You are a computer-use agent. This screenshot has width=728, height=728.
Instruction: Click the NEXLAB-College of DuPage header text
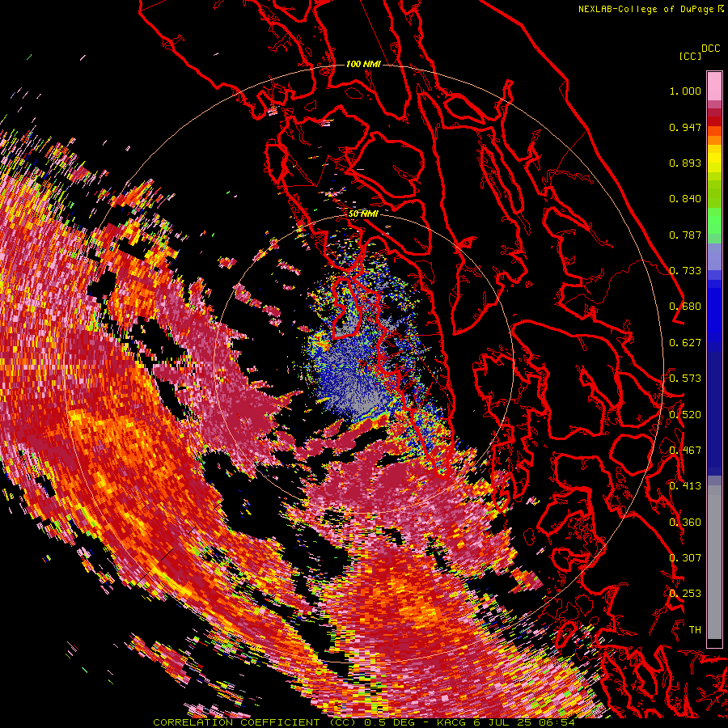pos(650,9)
